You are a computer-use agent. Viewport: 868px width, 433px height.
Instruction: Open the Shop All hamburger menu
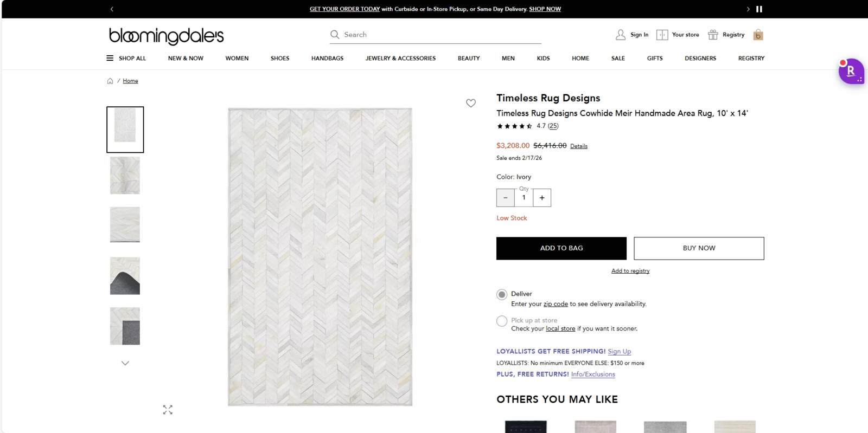(110, 58)
